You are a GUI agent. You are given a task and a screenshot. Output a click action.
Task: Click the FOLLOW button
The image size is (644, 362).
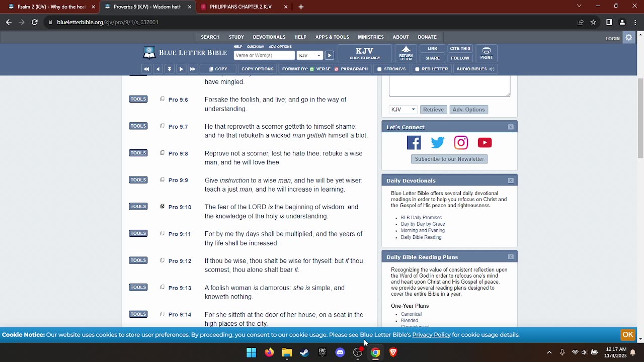pyautogui.click(x=460, y=58)
